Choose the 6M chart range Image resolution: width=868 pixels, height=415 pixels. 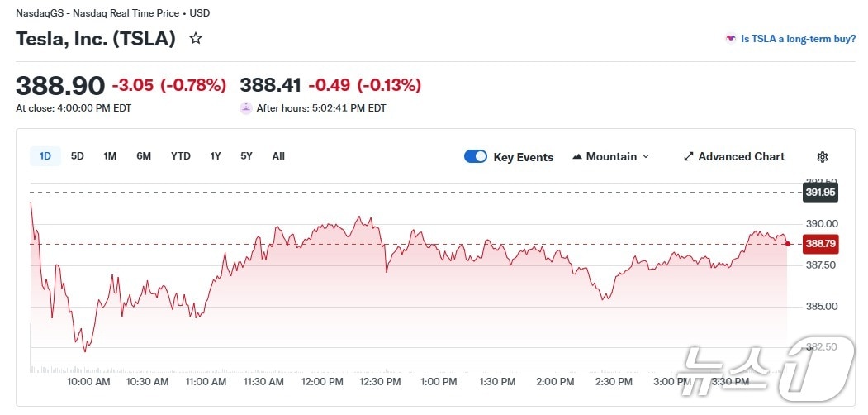coord(144,156)
